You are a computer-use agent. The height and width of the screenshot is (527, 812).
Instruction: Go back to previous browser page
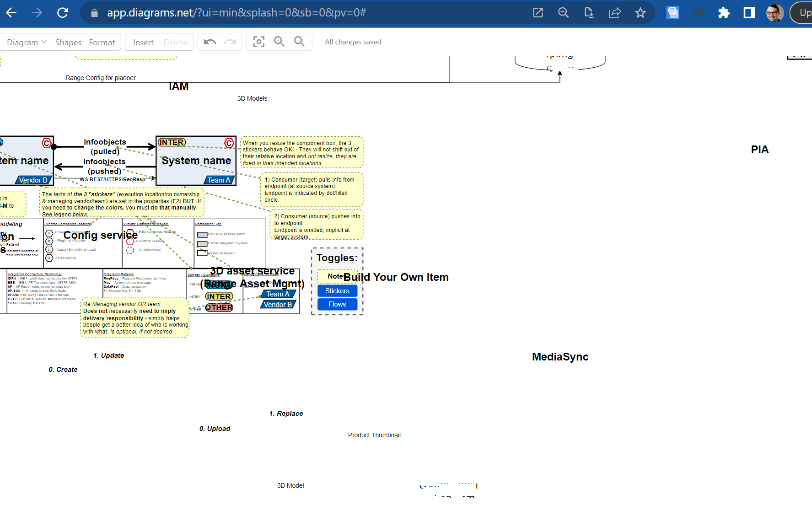tap(11, 13)
